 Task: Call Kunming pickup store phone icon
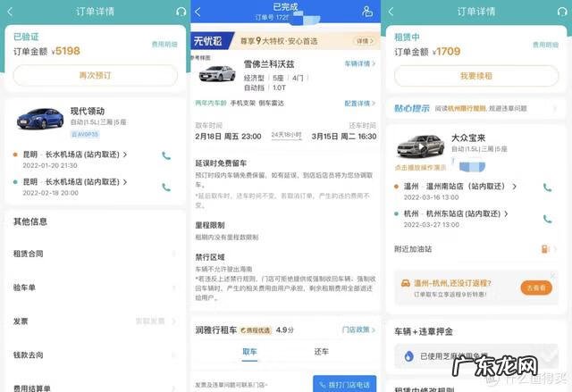tap(166, 156)
